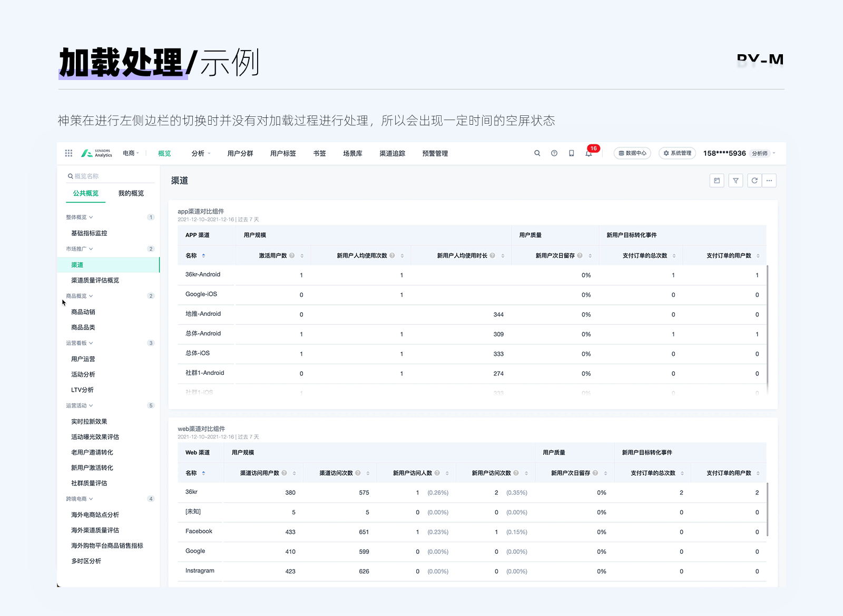This screenshot has width=843, height=616.
Task: Open the help question mark icon
Action: point(554,153)
